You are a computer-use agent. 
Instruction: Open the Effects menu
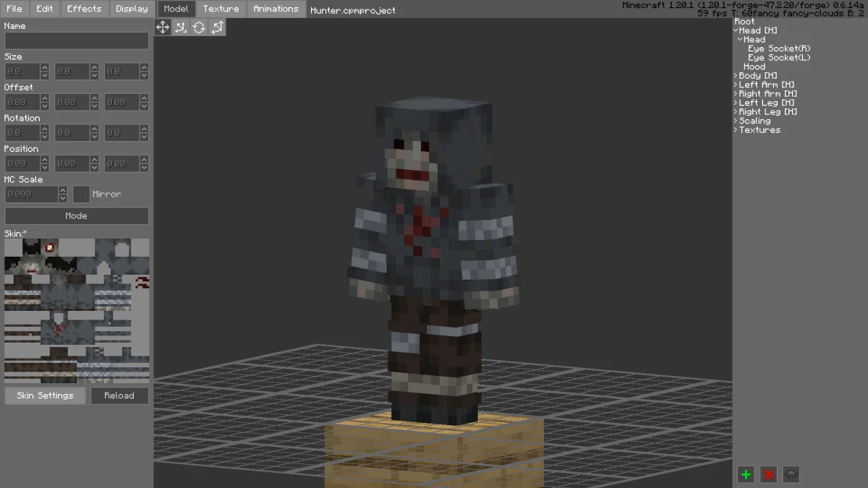coord(85,9)
